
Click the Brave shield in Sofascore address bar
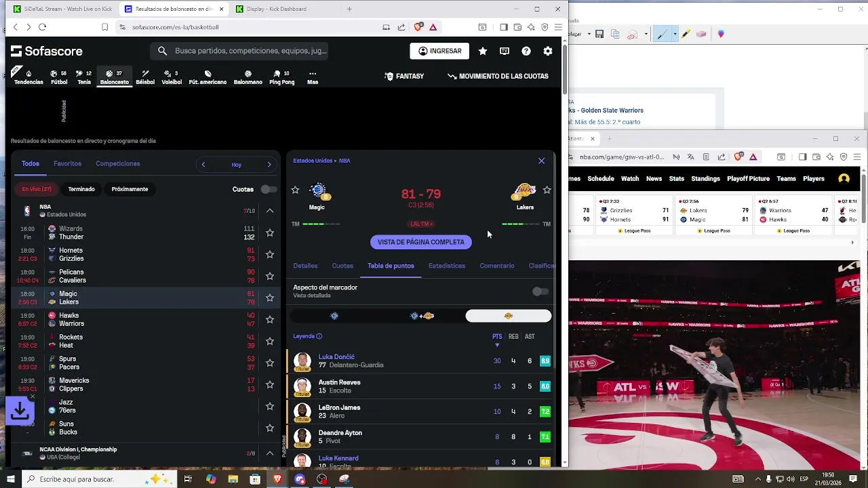click(418, 27)
